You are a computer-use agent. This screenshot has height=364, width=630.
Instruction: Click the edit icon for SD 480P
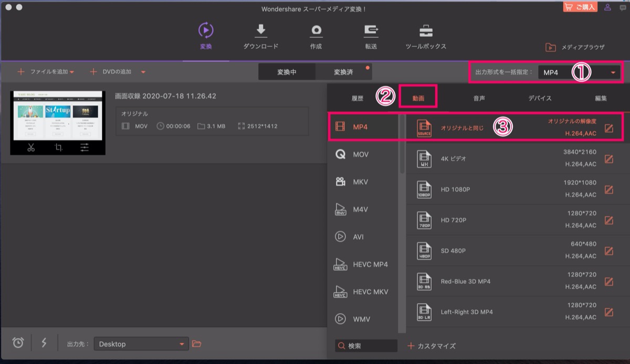coord(609,251)
